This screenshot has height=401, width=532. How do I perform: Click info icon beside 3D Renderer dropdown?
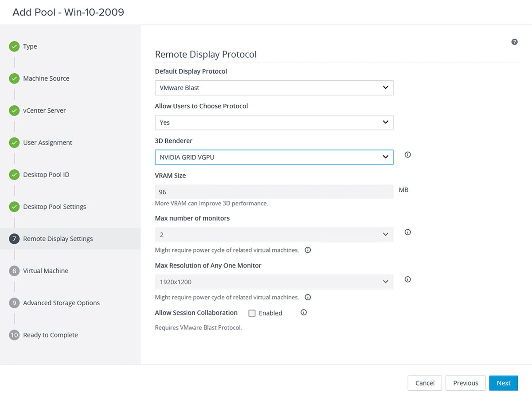click(408, 155)
